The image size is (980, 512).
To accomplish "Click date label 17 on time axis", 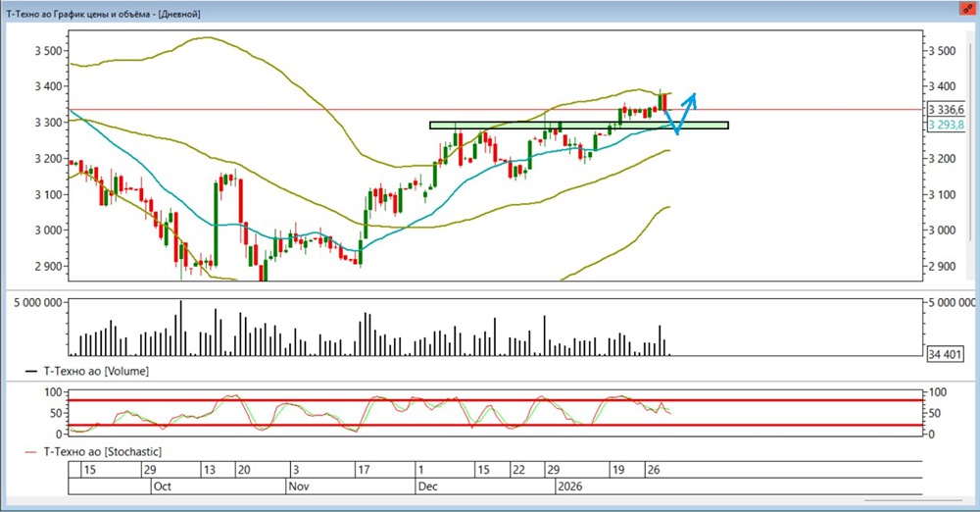I will (x=364, y=470).
